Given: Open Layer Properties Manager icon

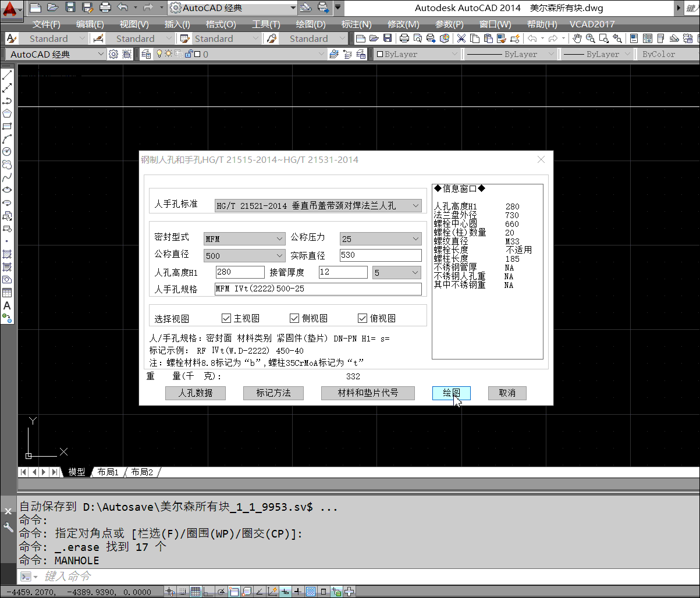Looking at the screenshot, I should 145,54.
